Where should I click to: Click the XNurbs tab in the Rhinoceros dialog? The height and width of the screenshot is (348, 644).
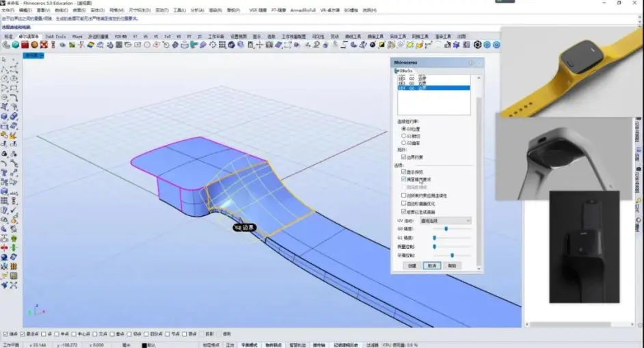(x=404, y=71)
